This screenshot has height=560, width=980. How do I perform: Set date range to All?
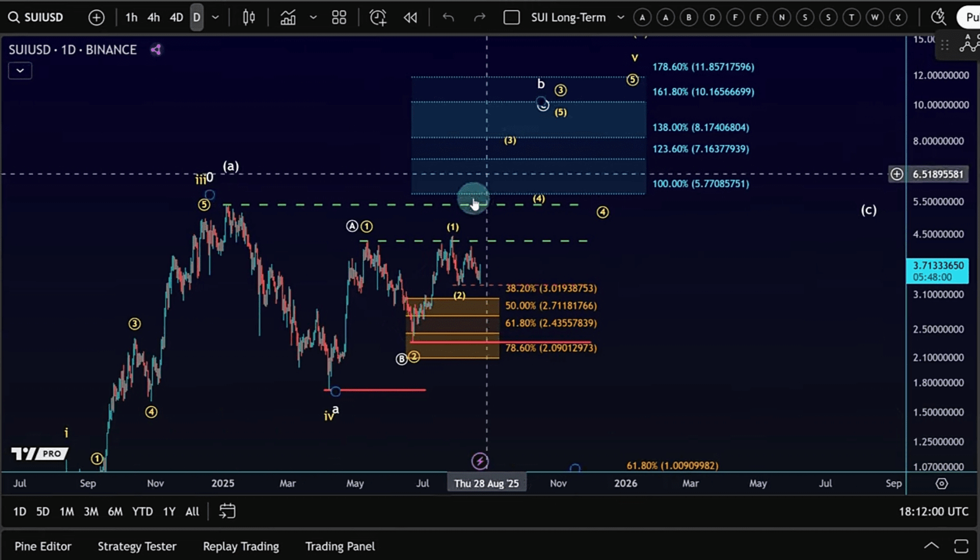(x=192, y=512)
